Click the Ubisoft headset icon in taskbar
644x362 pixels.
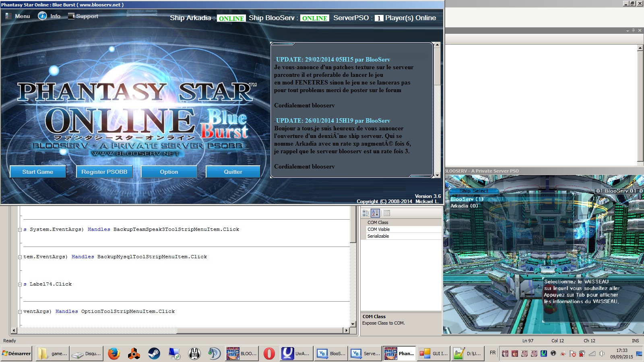tap(194, 354)
